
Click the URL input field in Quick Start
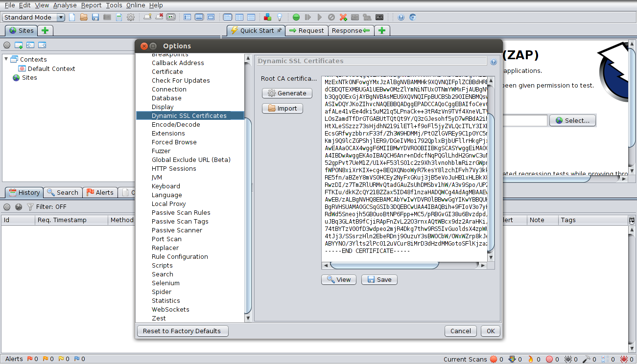point(524,120)
